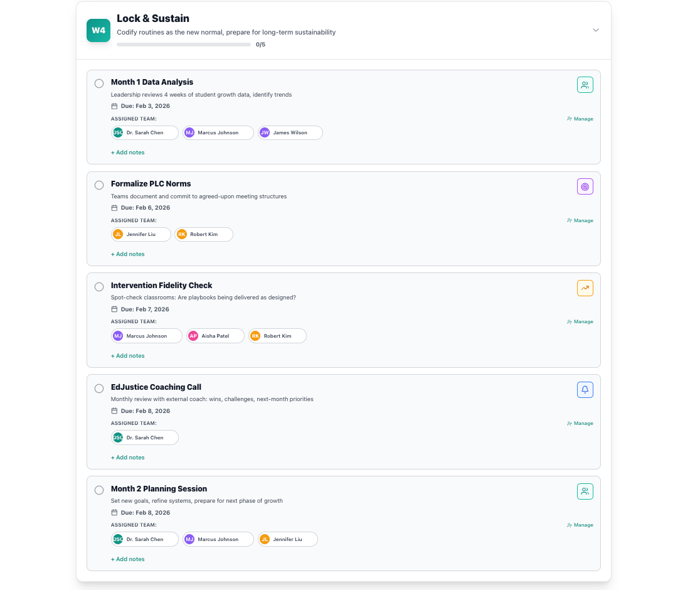Click the target icon on Formalize PLC Norms
700x590 pixels.
click(585, 186)
